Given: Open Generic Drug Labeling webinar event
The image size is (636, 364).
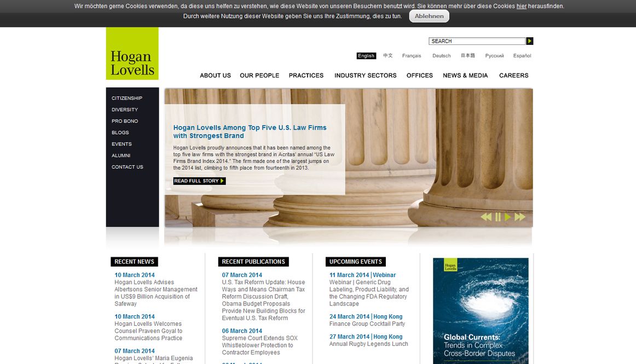Looking at the screenshot, I should pyautogui.click(x=369, y=293).
